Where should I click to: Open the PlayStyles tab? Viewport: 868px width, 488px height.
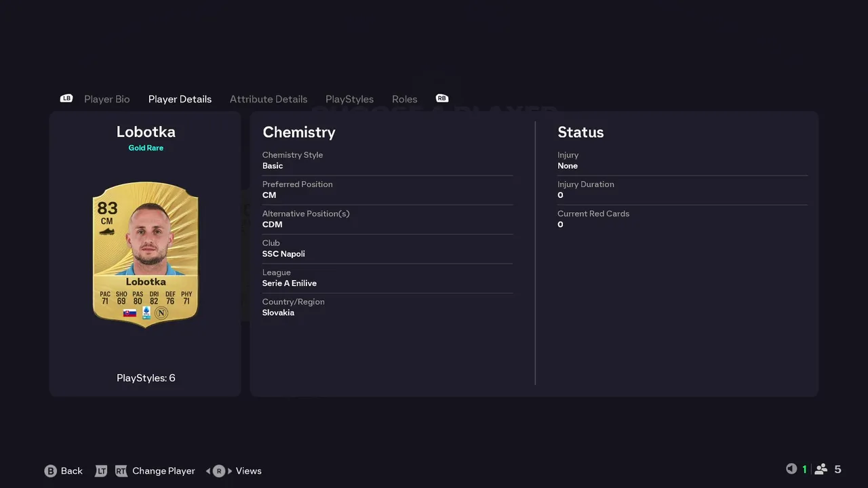pyautogui.click(x=349, y=99)
